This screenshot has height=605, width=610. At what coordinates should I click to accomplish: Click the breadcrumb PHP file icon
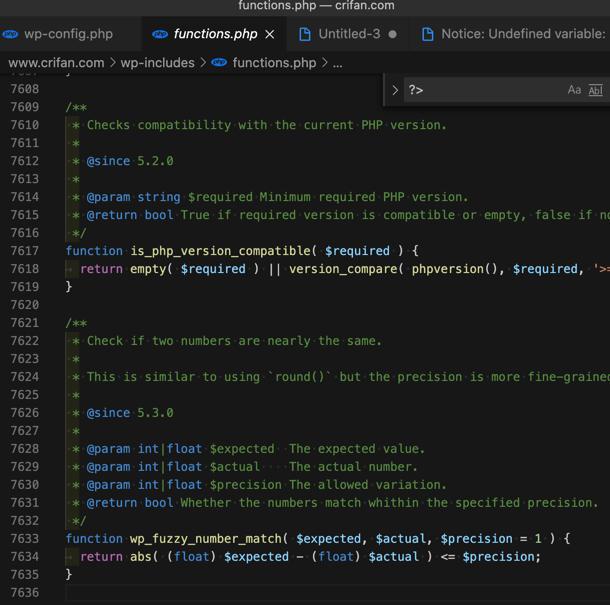tap(219, 62)
